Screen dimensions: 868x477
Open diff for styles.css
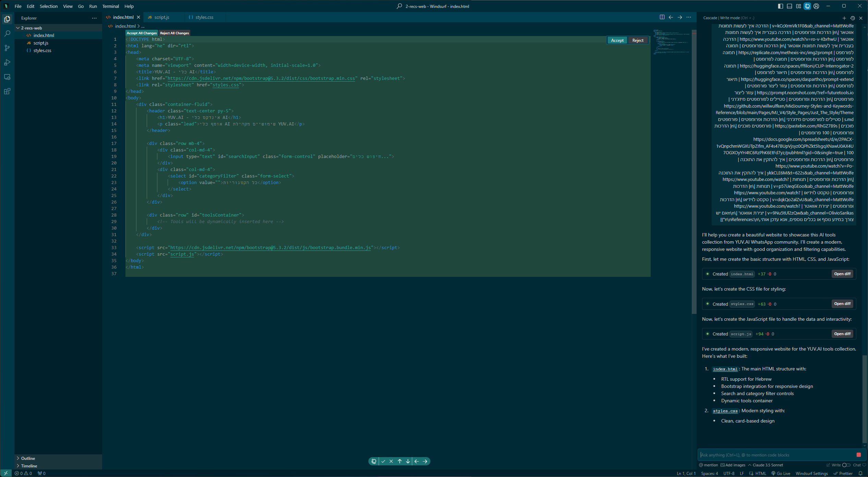point(842,304)
